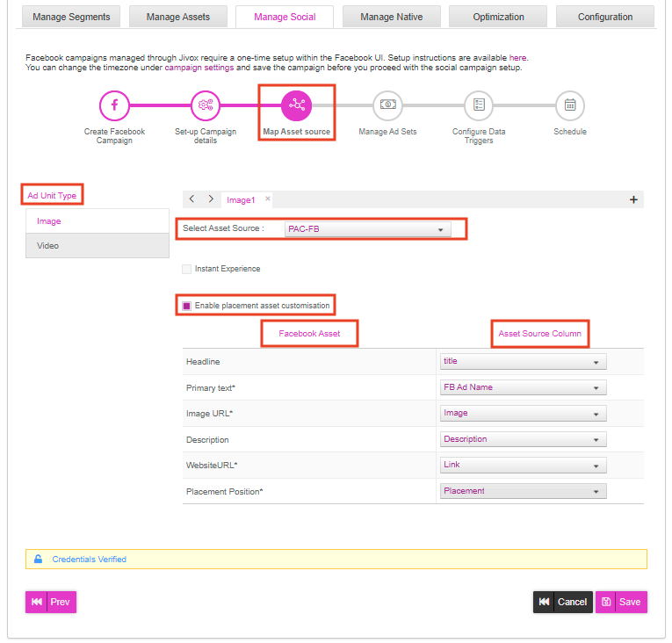Uncheck Enable placement asset customisation

coord(186,306)
